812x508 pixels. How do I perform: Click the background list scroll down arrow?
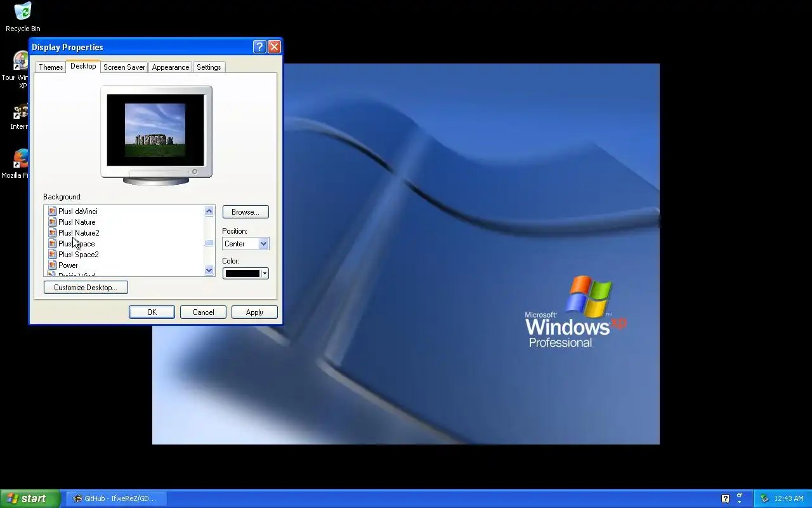[209, 271]
